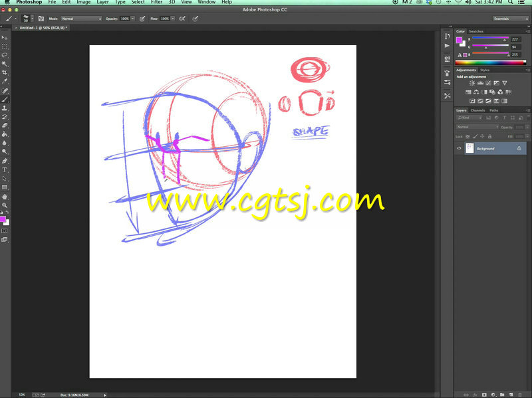Toggle the Brush panel button in options bar
Image resolution: width=532 pixels, height=398 pixels.
click(41, 19)
